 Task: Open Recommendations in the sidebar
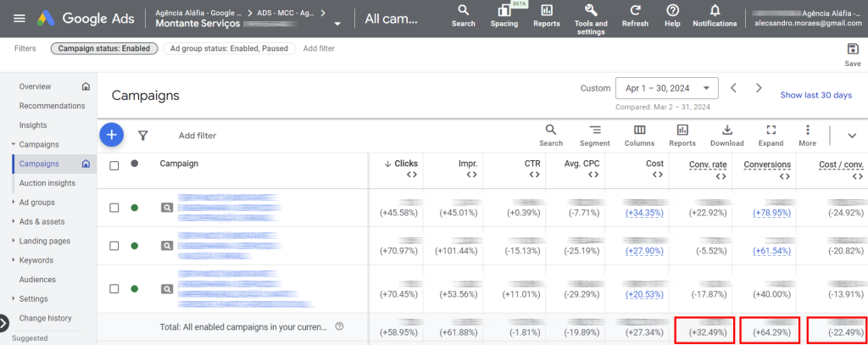point(52,106)
